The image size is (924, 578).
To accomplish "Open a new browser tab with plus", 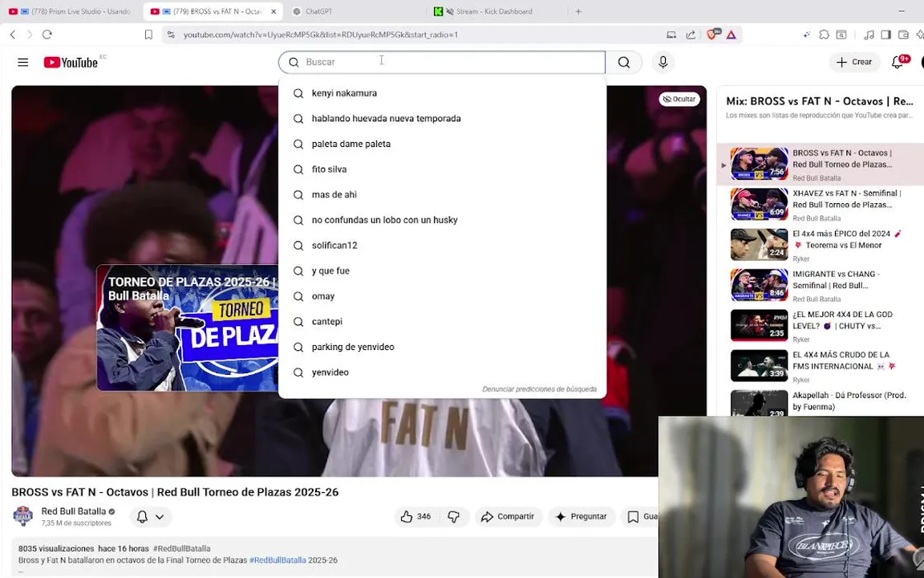I will coord(578,11).
